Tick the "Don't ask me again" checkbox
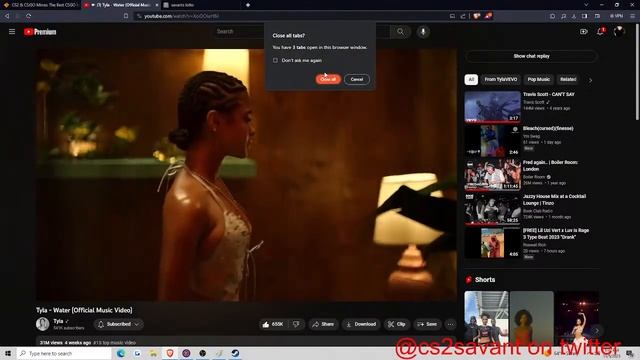Viewport: 640px width, 360px height. pos(276,60)
